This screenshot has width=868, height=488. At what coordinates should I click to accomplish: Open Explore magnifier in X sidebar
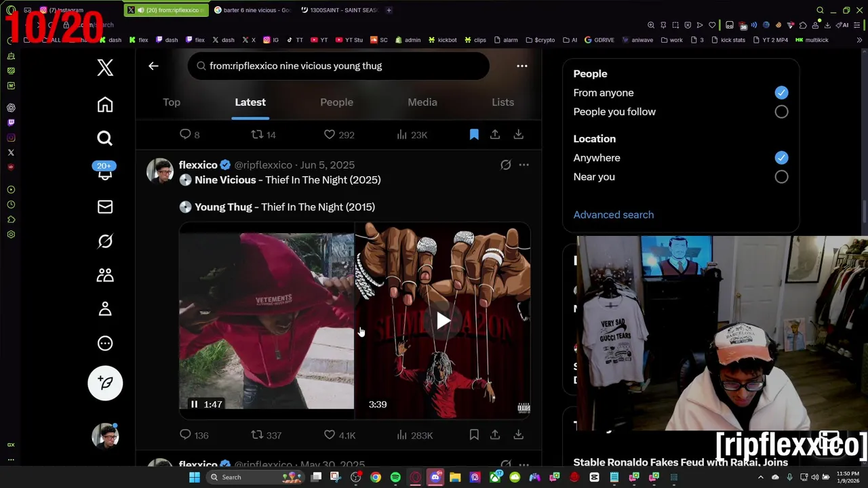coord(105,138)
